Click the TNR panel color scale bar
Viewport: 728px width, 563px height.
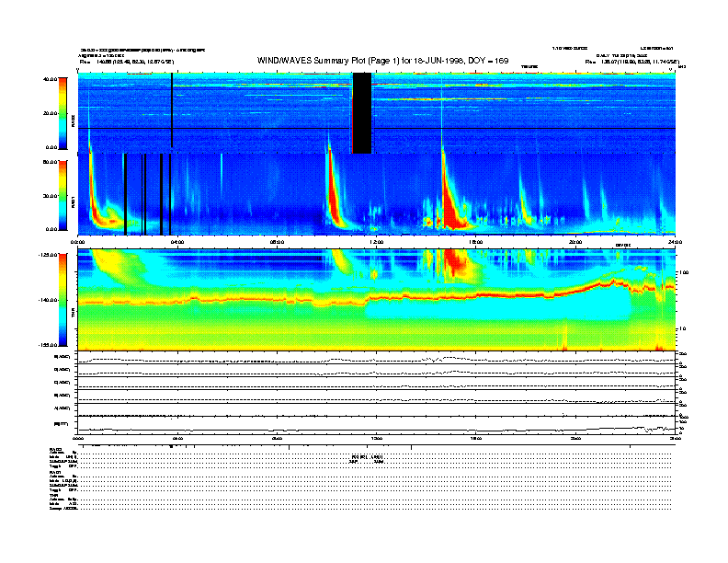(63, 300)
